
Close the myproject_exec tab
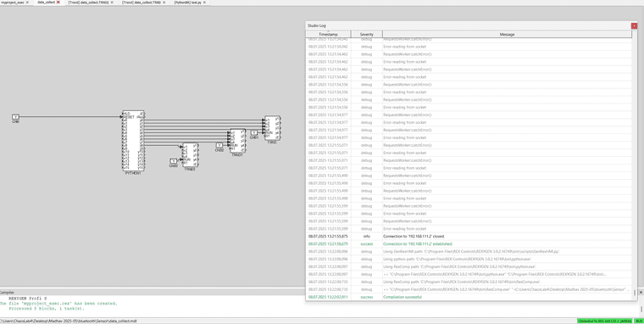click(x=27, y=3)
